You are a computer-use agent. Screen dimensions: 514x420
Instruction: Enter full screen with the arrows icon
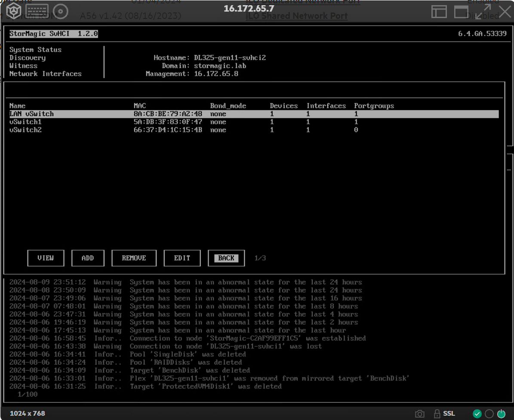pos(483,12)
